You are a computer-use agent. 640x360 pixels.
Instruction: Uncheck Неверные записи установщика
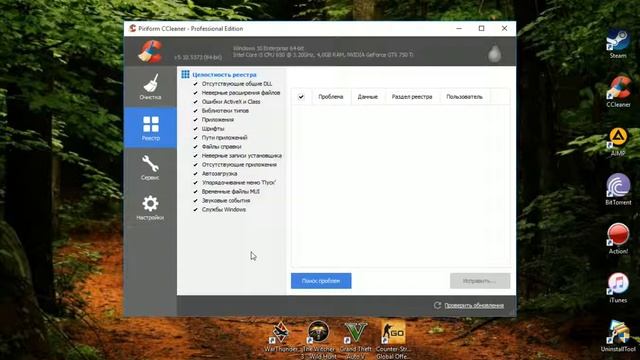(196, 156)
